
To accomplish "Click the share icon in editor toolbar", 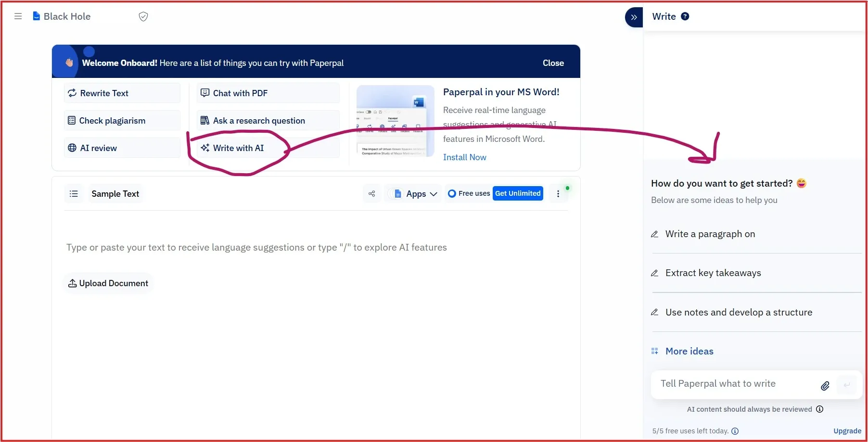I will [372, 194].
